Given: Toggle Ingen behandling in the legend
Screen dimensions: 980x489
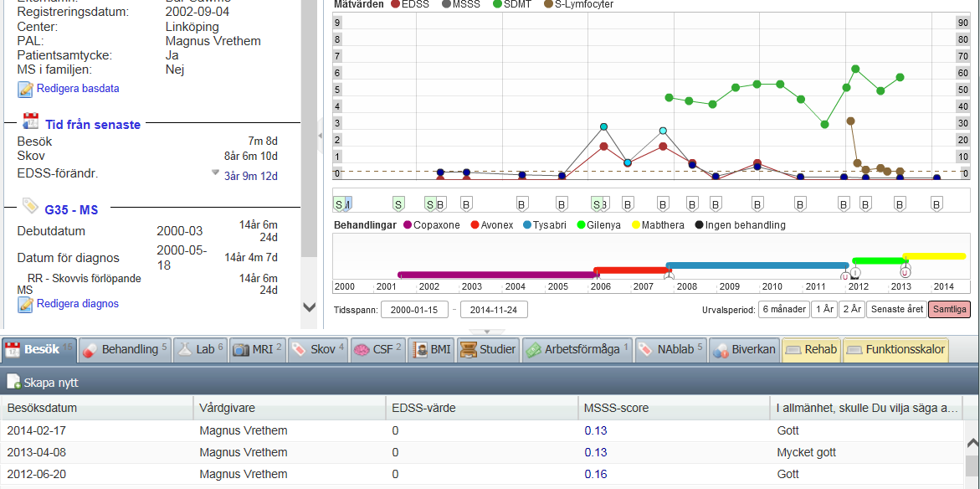Looking at the screenshot, I should pos(739,225).
